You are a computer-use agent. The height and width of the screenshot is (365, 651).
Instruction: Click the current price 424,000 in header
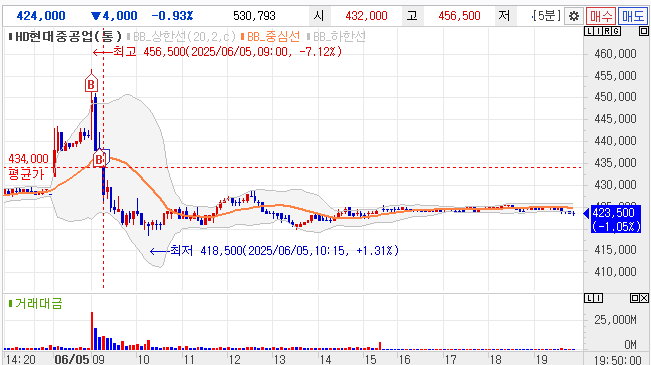tap(41, 16)
